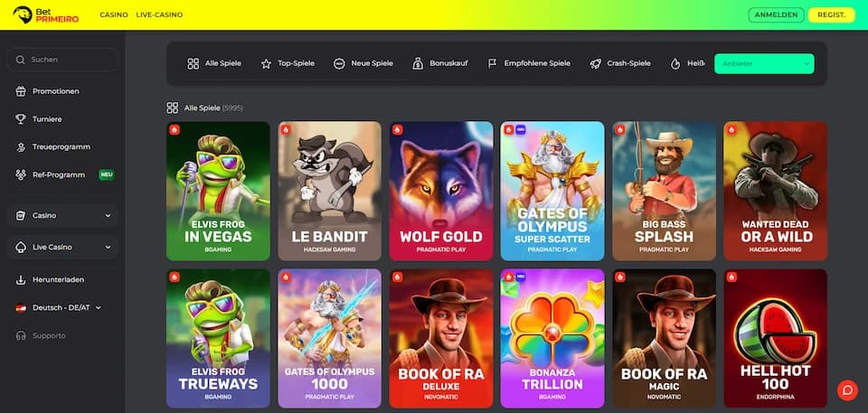The height and width of the screenshot is (413, 868).
Task: Select the Crash-Spiele filter tab
Action: [x=620, y=63]
